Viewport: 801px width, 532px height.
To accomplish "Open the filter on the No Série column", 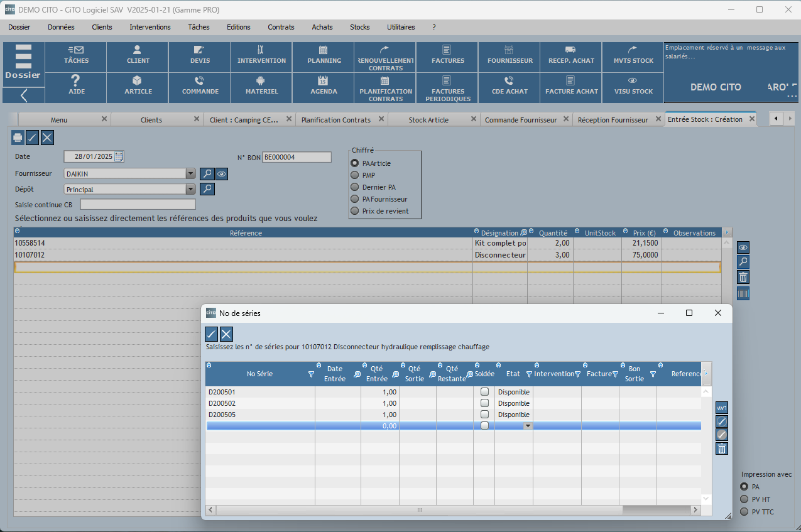I will [x=311, y=374].
